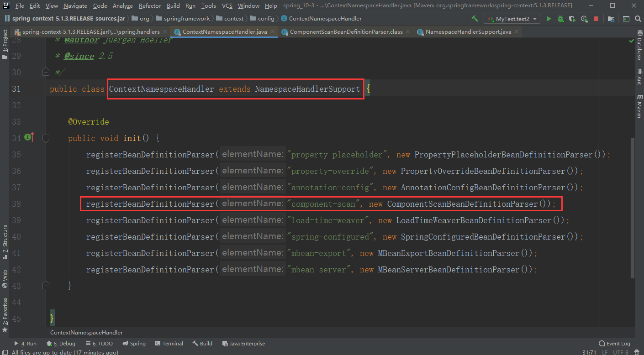Click the lock icon in the status bar
Screen dimensions: 644x355
pyautogui.click(x=636, y=352)
